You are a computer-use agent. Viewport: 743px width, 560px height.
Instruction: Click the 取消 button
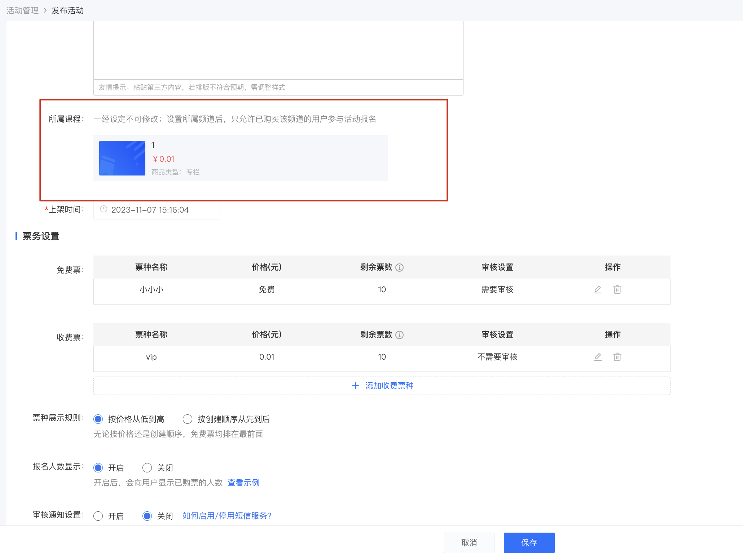point(469,543)
